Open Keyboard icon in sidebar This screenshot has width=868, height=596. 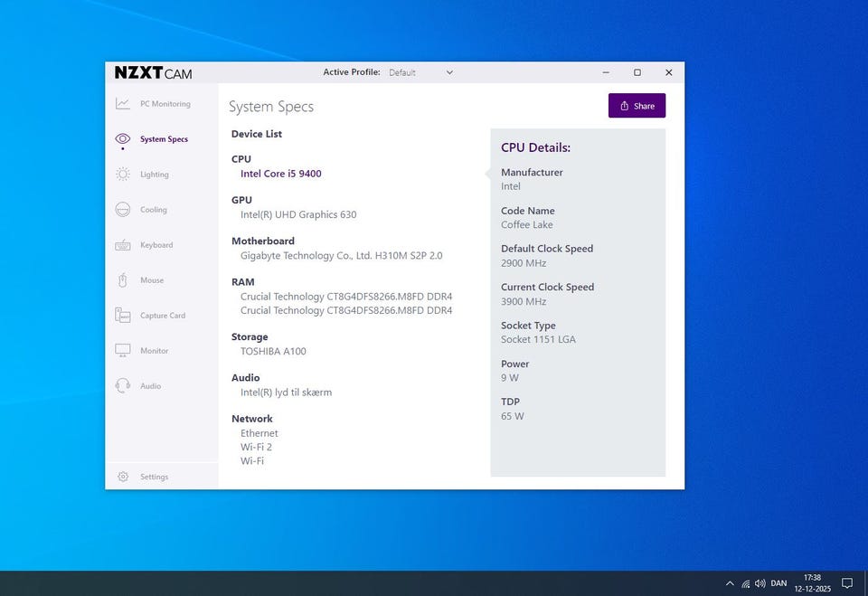122,245
